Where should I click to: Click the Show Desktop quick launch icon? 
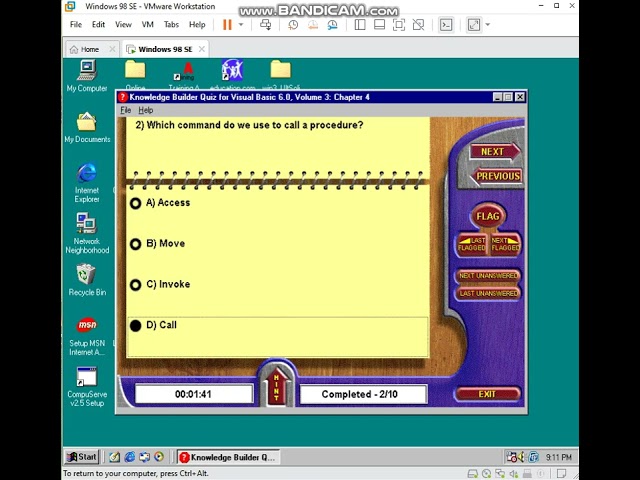(x=115, y=457)
